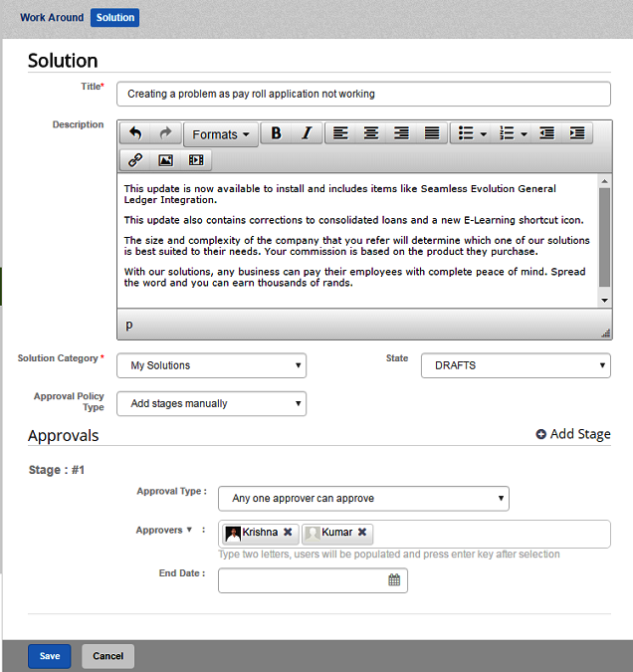633x672 pixels.
Task: Open Solution Category dropdown
Action: 211,365
